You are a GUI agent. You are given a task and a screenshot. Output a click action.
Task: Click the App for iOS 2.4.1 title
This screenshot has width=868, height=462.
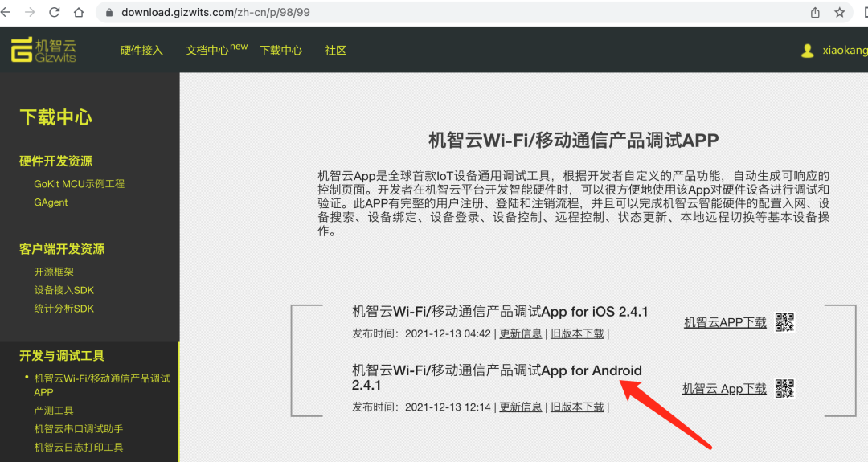click(x=500, y=312)
